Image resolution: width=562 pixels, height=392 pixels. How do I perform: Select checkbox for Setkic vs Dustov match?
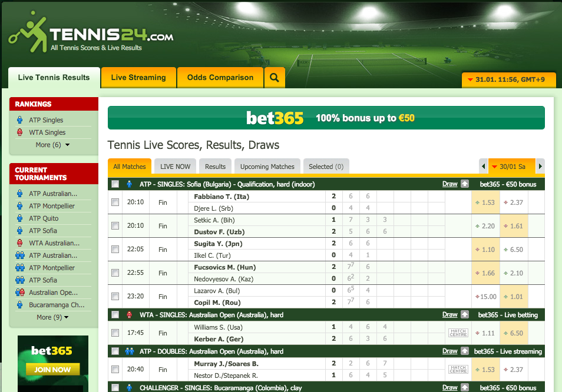coord(115,225)
